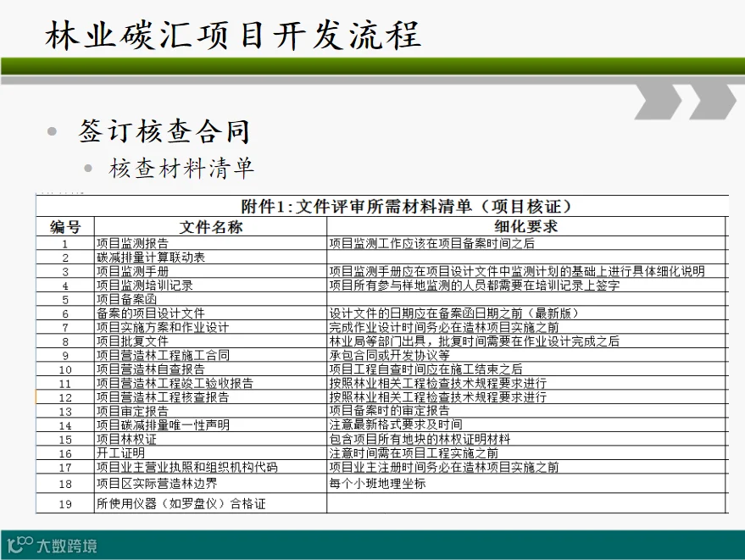The image size is (745, 560).
Task: Click the column header 细化要求
Action: [526, 226]
